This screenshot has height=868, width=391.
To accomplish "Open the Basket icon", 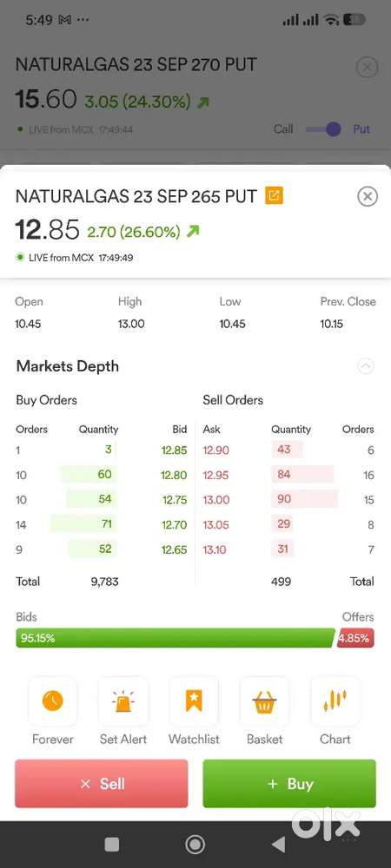I will (x=264, y=701).
